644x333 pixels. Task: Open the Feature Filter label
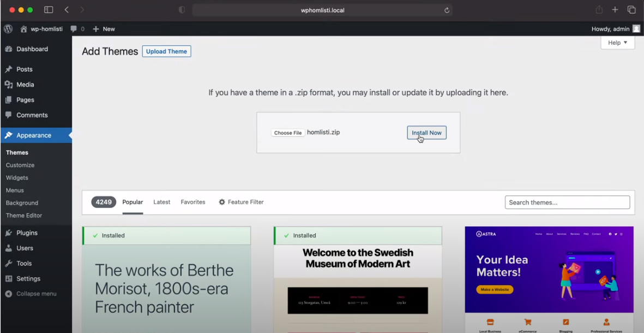(245, 202)
